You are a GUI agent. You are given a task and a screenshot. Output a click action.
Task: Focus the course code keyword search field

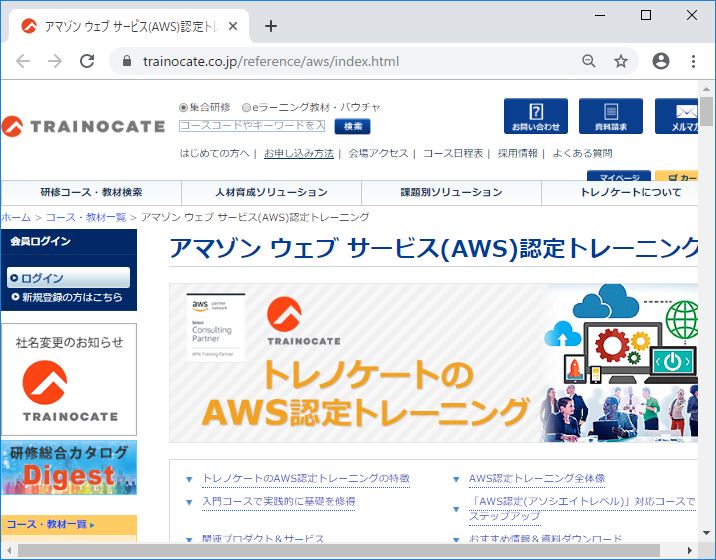click(252, 126)
